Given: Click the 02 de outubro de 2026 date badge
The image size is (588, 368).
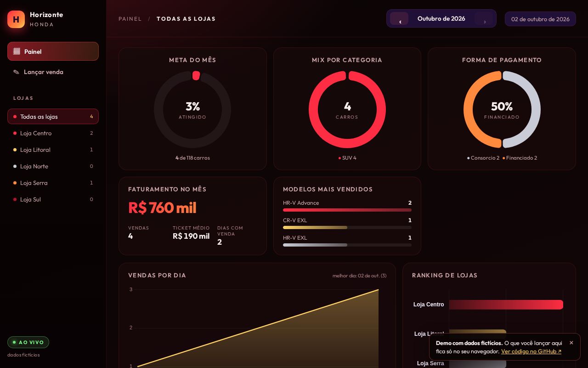Looking at the screenshot, I should click(540, 19).
